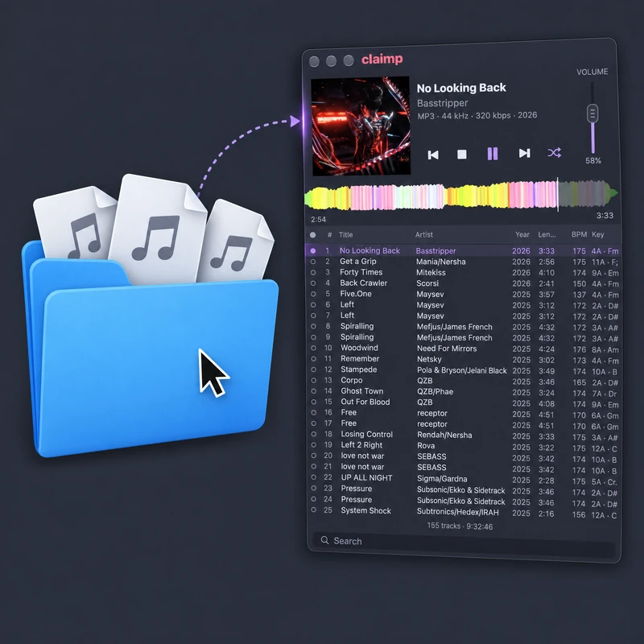
Task: Stop playback with the stop button
Action: pos(461,154)
